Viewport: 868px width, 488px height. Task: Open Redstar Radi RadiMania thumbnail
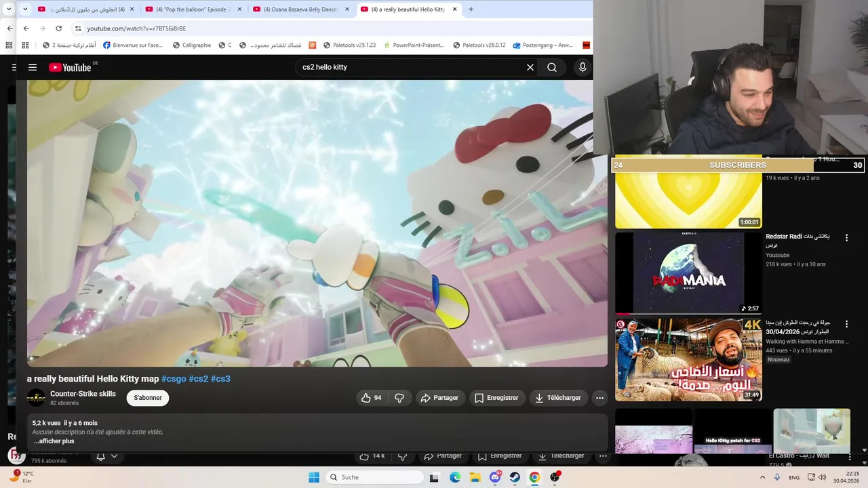tap(688, 273)
